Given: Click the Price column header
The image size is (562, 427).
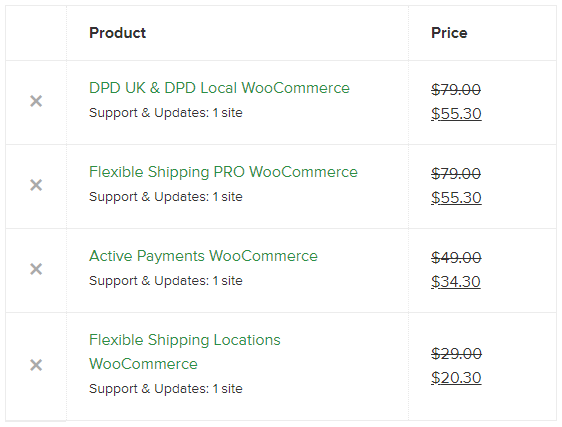Looking at the screenshot, I should point(449,33).
